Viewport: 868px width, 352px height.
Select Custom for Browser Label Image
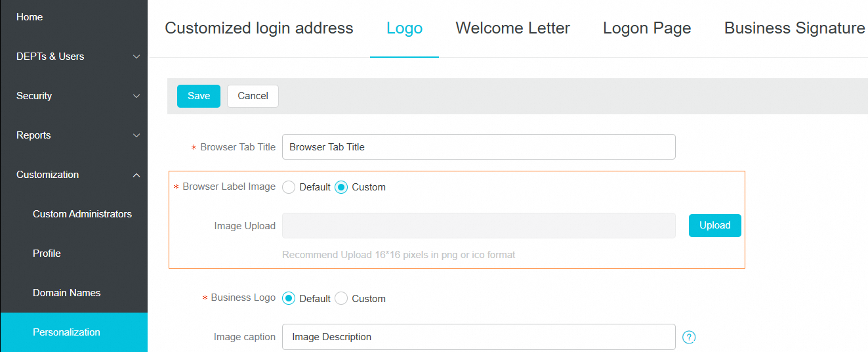[x=341, y=187]
